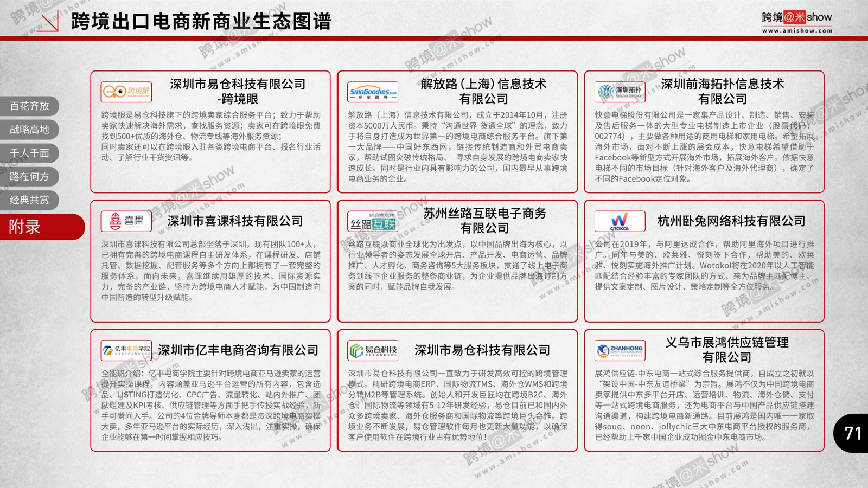Click the www.amishow.com link
Image resolution: width=868 pixels, height=488 pixels.
[797, 31]
